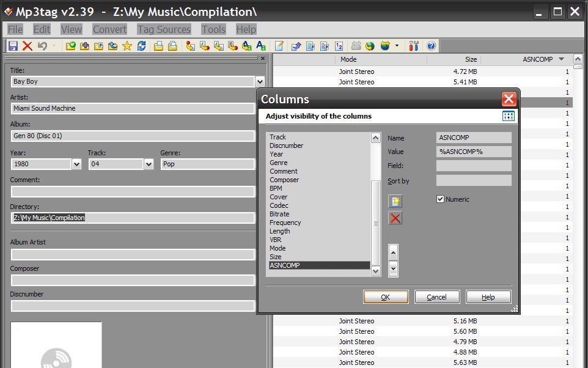The image size is (588, 368).
Task: Select the file row sized 5.60 MB
Action: 422,331
